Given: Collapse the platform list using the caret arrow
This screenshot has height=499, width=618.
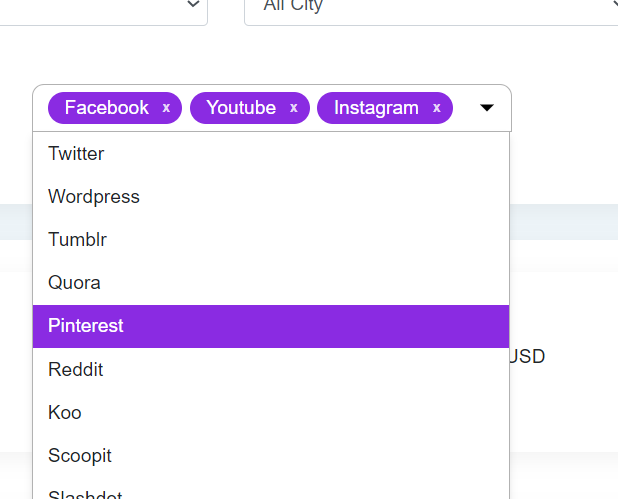Looking at the screenshot, I should (x=487, y=108).
